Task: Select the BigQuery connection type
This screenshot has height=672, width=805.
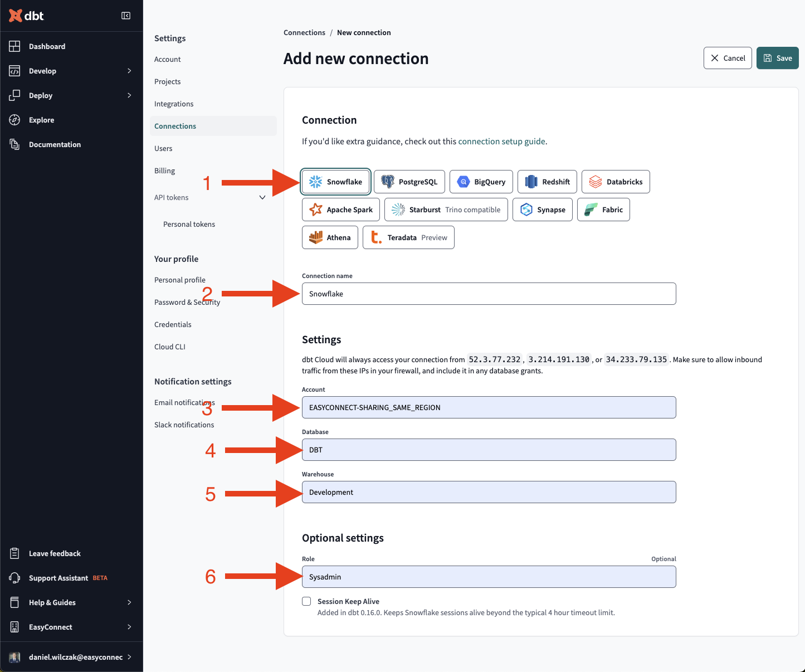Action: (x=481, y=182)
